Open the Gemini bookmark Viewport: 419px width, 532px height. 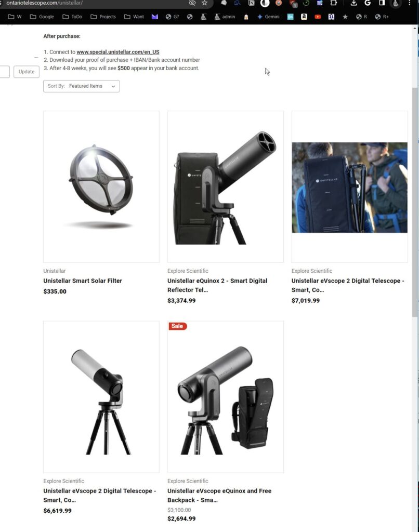tap(268, 17)
